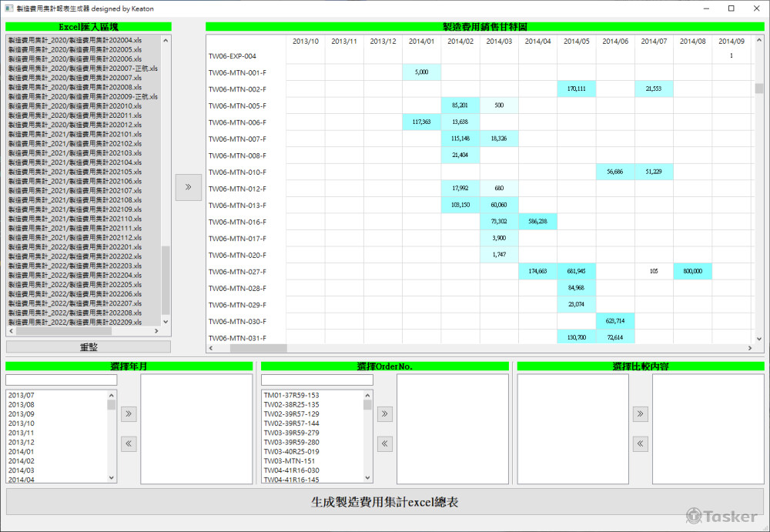Click the left-arrow button in 選擇年月 section

point(129,443)
